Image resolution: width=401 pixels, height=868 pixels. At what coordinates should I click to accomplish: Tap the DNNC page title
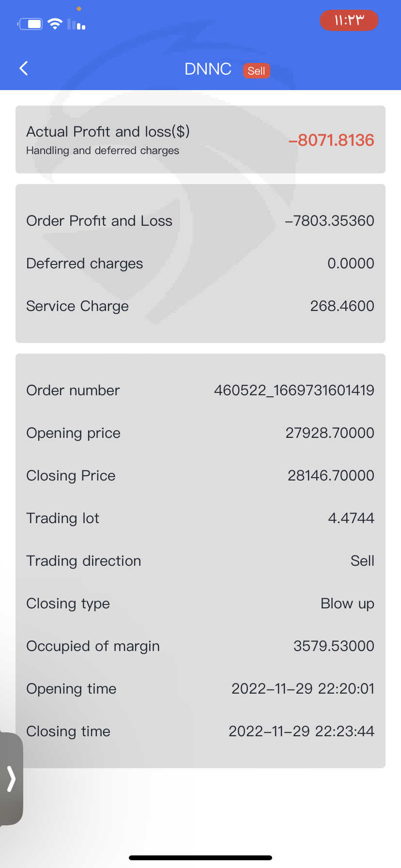(x=208, y=69)
